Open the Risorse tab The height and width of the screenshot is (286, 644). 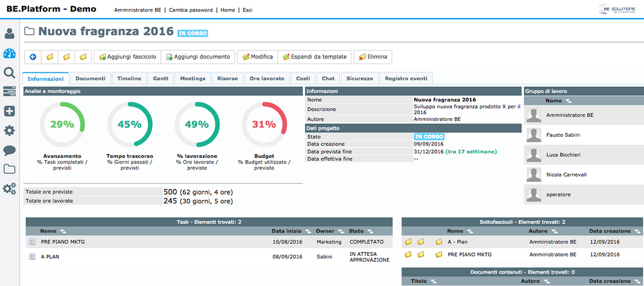tap(228, 78)
